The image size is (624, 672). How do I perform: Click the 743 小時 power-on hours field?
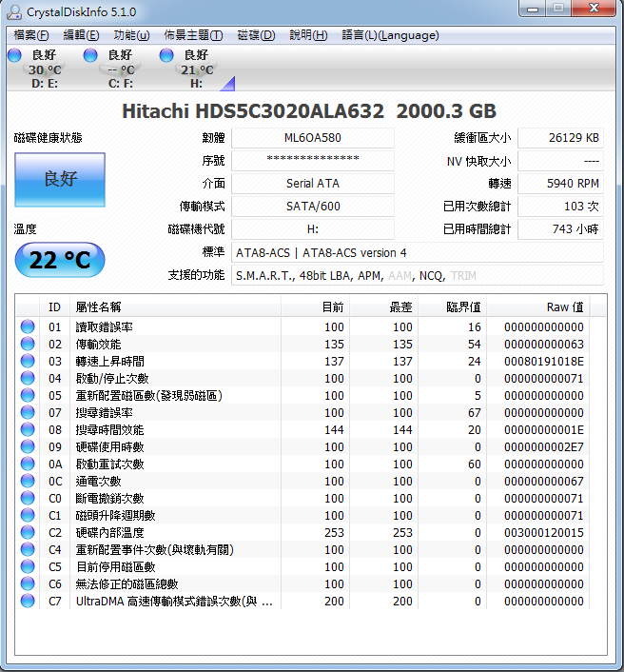(560, 228)
